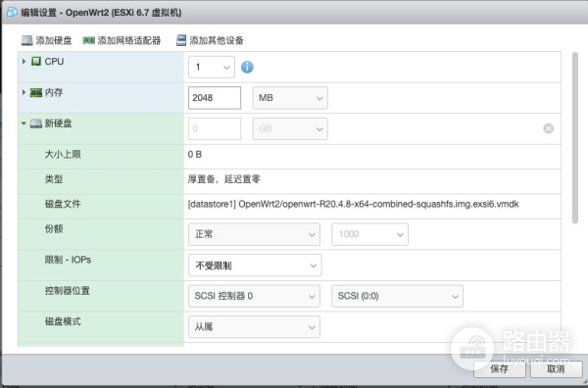The height and width of the screenshot is (388, 588).
Task: Click the memory size field showing 2048
Action: point(215,98)
